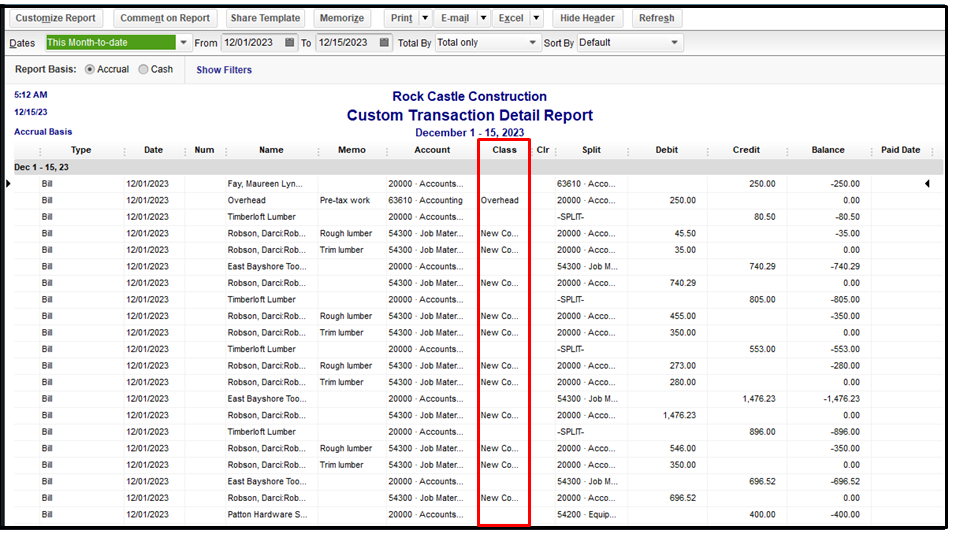This screenshot has height=541, width=958.
Task: Click the 80.50 credit amount
Action: (x=764, y=216)
